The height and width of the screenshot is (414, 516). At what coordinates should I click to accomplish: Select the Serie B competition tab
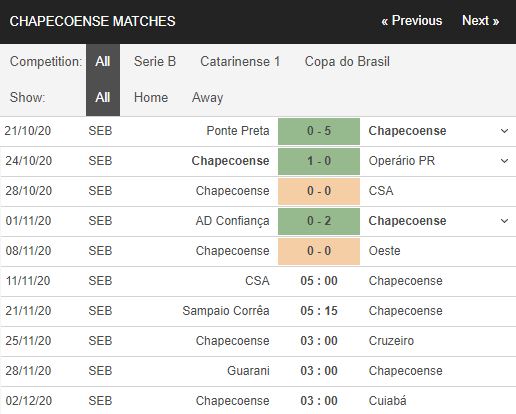(x=155, y=62)
